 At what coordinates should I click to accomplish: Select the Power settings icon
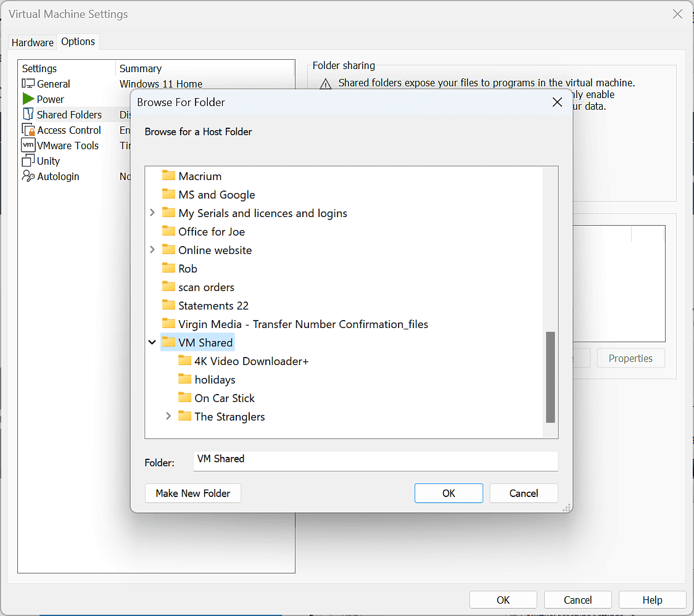tap(28, 99)
